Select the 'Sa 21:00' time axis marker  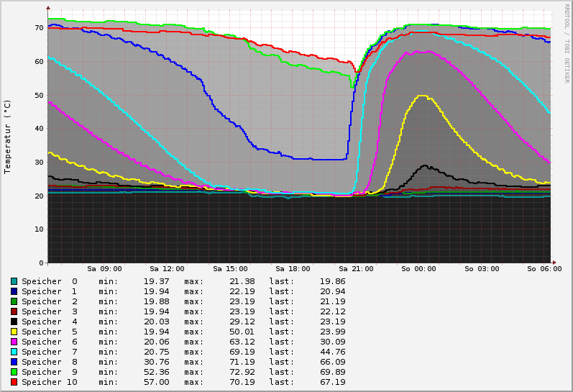[356, 269]
